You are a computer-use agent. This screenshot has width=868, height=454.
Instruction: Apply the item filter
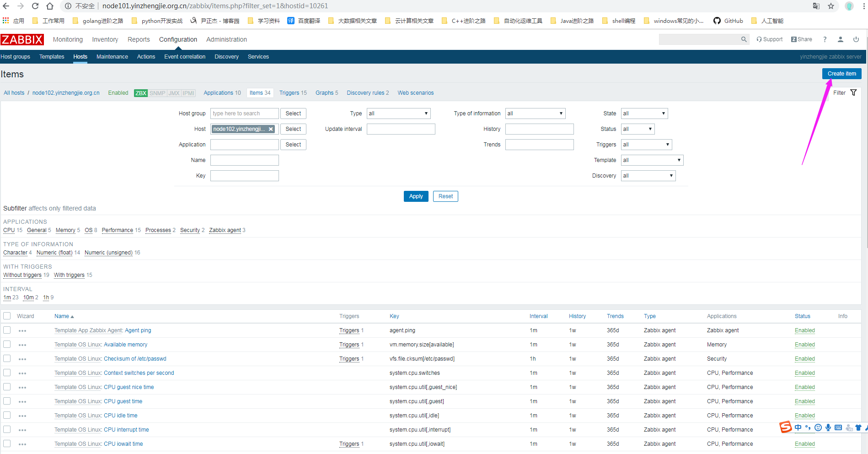tap(416, 196)
